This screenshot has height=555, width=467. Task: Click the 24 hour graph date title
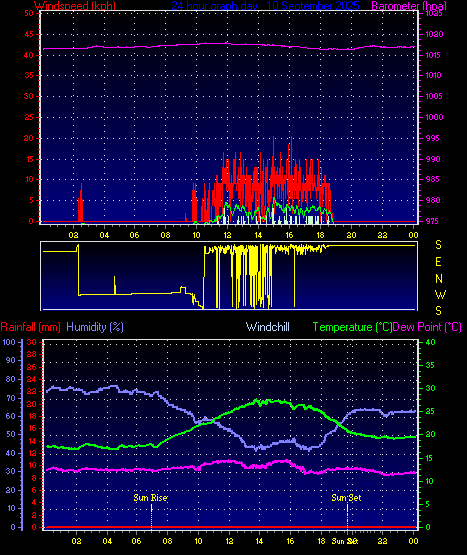266,5
